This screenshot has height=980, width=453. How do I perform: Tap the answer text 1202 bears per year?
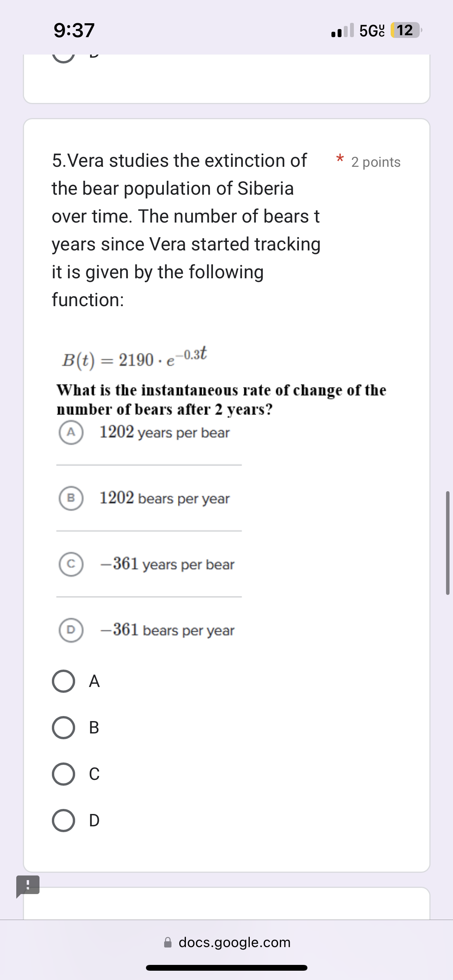(x=164, y=499)
